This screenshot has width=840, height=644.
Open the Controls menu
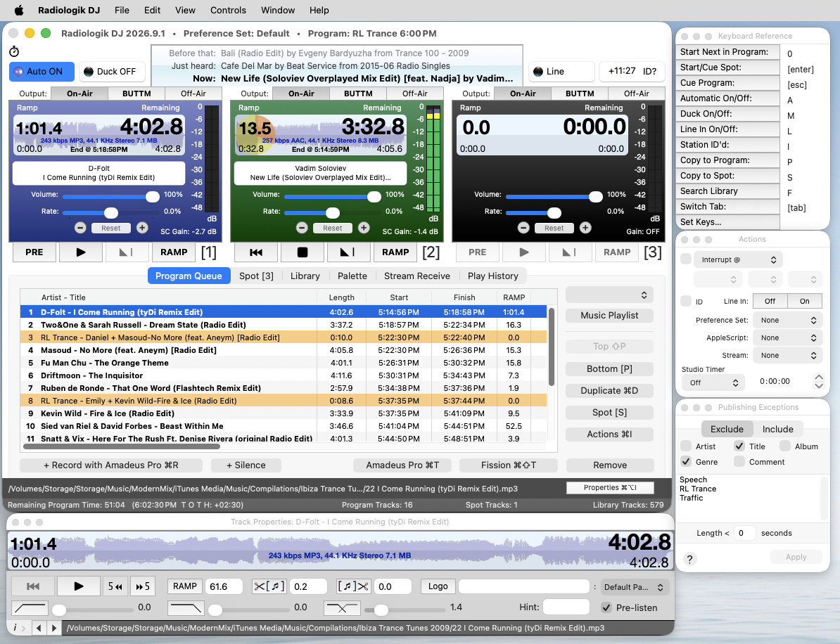pyautogui.click(x=228, y=10)
